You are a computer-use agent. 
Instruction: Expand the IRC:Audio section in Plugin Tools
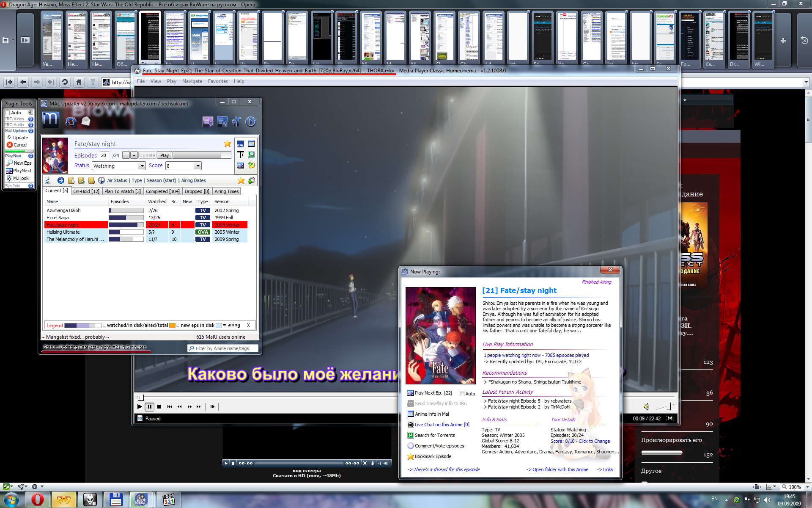30,125
